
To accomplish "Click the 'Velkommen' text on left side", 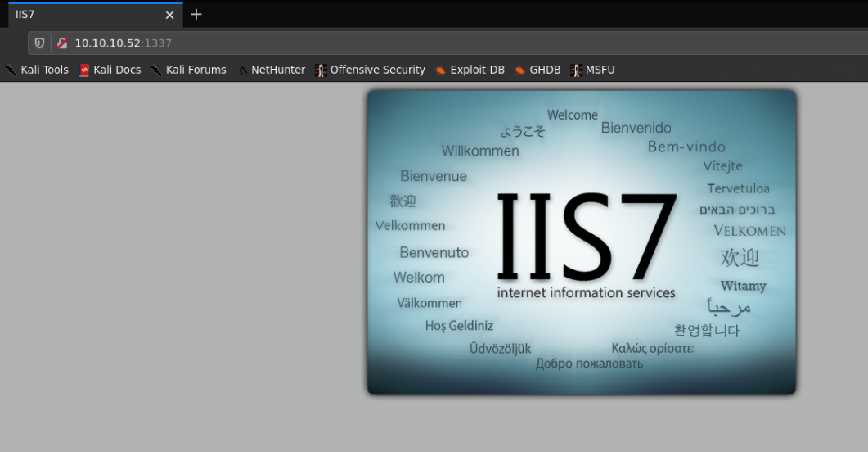I will [410, 225].
